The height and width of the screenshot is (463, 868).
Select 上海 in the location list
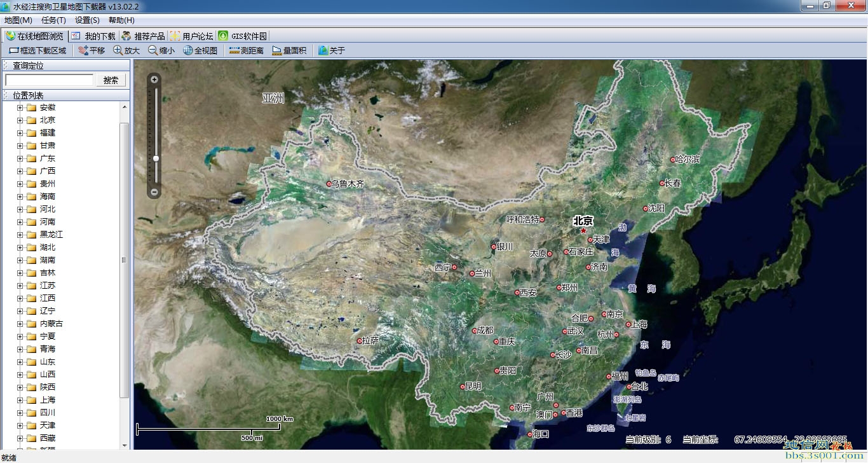48,400
